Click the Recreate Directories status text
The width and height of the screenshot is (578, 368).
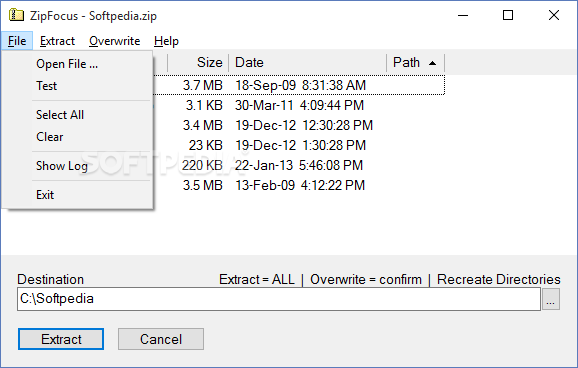498,280
